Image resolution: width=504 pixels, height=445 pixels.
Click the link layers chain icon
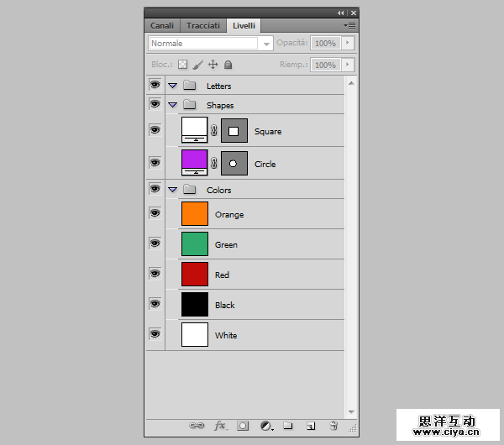(197, 426)
